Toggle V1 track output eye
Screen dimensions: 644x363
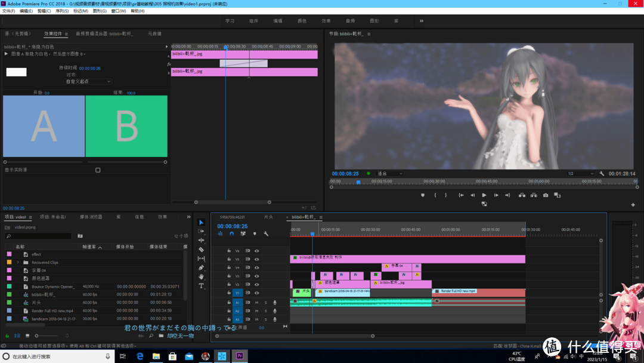(256, 293)
